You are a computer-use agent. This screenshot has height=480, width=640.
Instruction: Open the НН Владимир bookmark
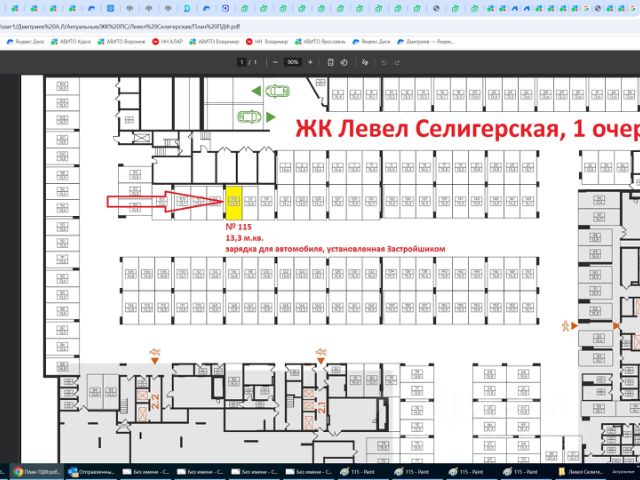pos(267,42)
